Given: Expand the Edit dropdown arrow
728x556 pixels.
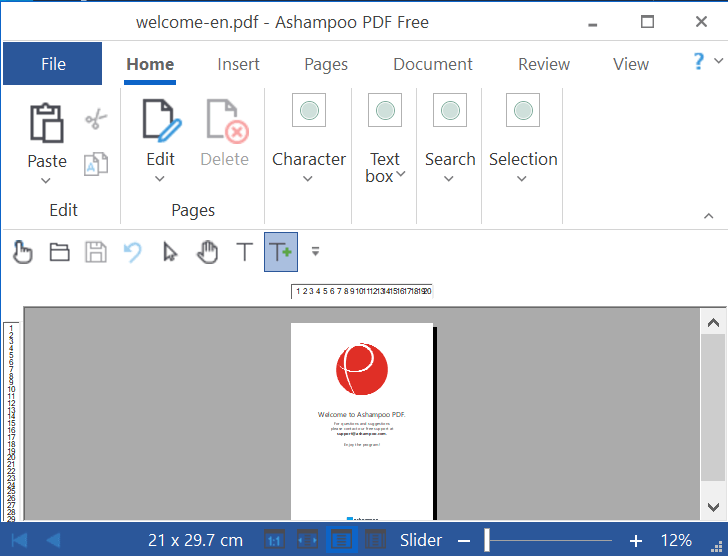Looking at the screenshot, I should click(160, 179).
